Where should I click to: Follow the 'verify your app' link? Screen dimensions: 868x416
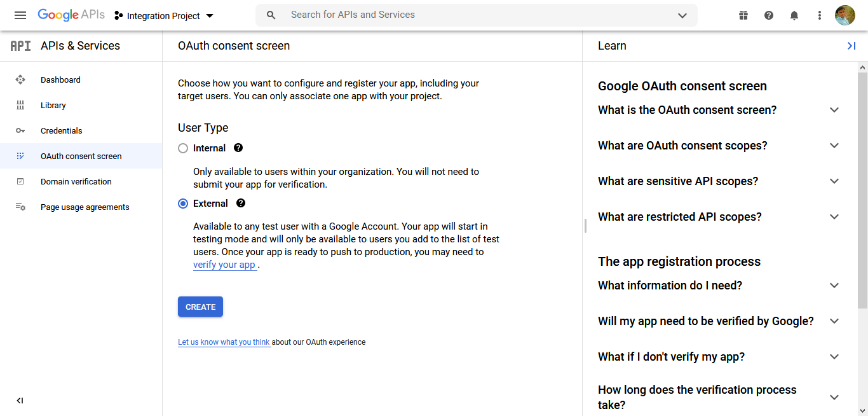(x=224, y=265)
